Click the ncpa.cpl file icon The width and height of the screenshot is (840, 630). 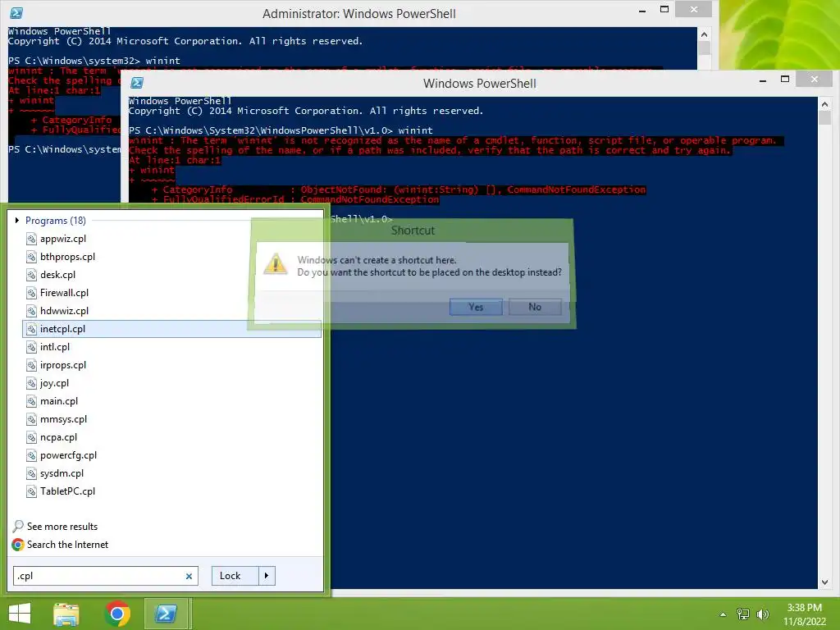pyautogui.click(x=32, y=437)
